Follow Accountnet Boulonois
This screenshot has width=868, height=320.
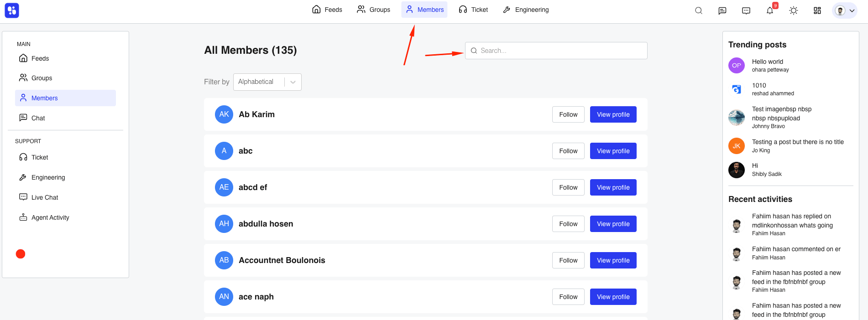(x=568, y=260)
